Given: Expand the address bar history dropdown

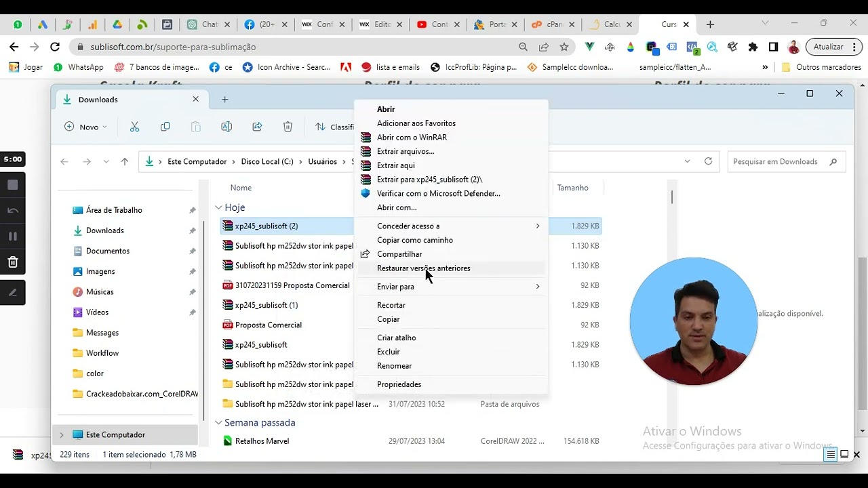Looking at the screenshot, I should click(688, 161).
